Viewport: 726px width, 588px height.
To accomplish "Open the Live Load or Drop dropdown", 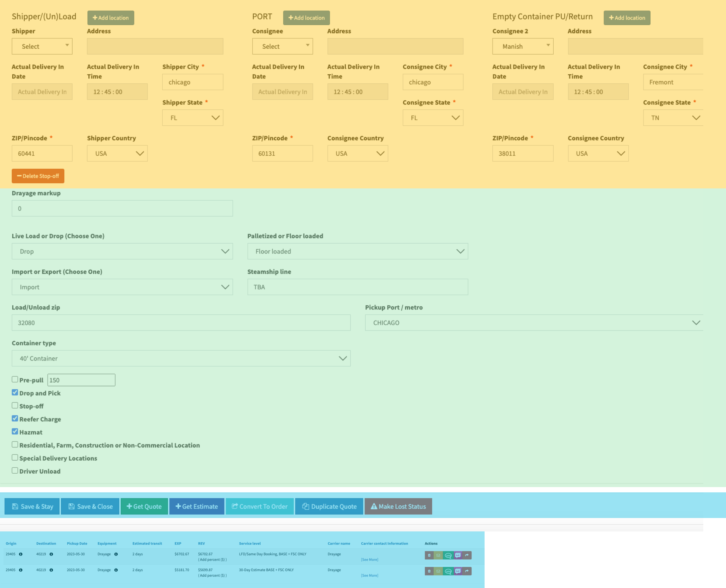I will click(122, 251).
